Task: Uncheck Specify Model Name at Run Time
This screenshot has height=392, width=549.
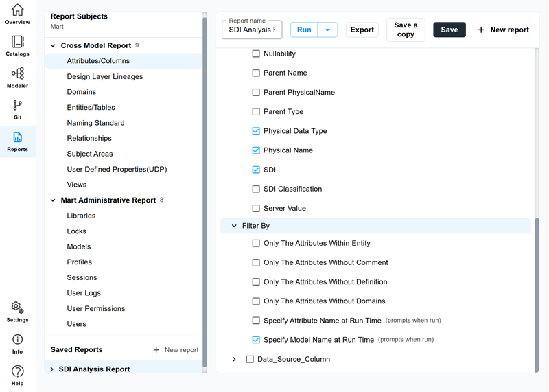Action: click(256, 340)
